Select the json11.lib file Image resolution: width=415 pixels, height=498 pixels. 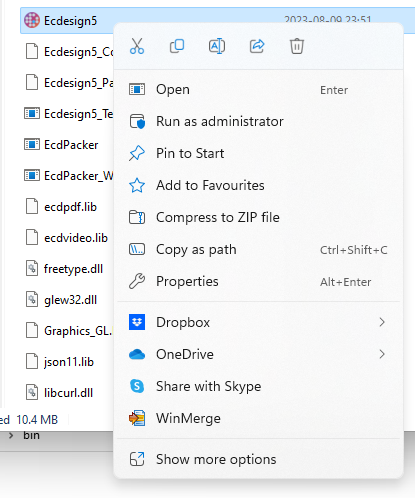69,362
